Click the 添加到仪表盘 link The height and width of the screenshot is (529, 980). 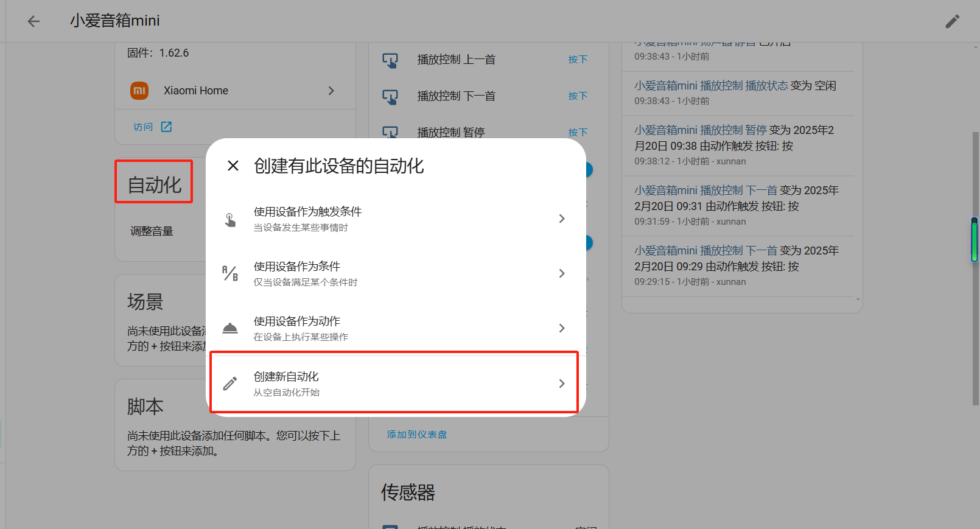[417, 435]
